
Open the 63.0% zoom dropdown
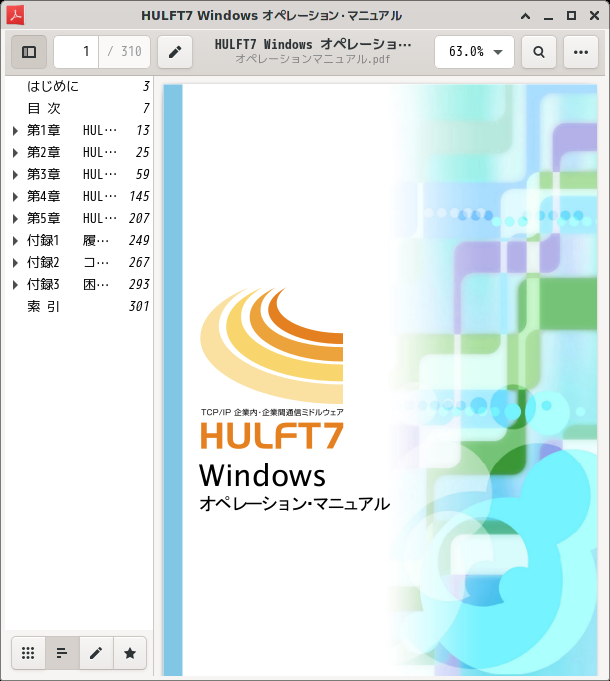[474, 52]
